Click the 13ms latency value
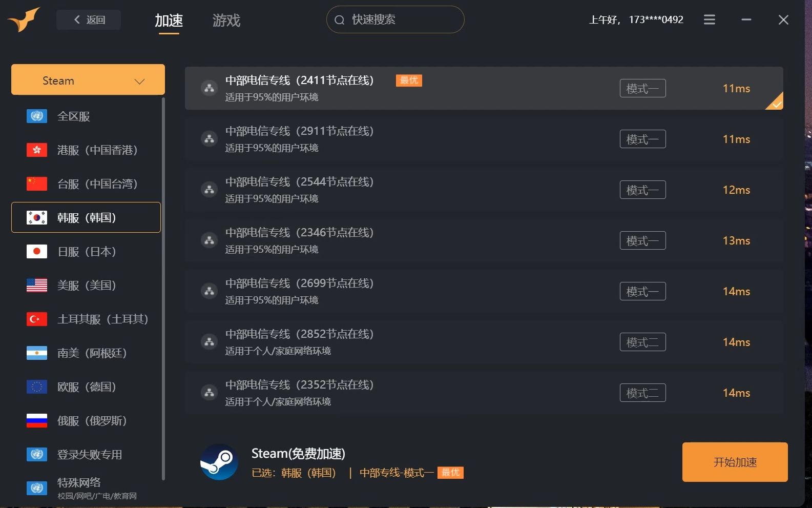 pyautogui.click(x=736, y=240)
